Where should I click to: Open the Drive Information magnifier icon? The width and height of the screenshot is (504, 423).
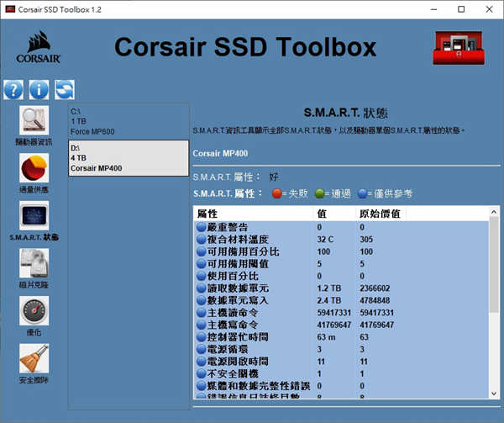[34, 120]
